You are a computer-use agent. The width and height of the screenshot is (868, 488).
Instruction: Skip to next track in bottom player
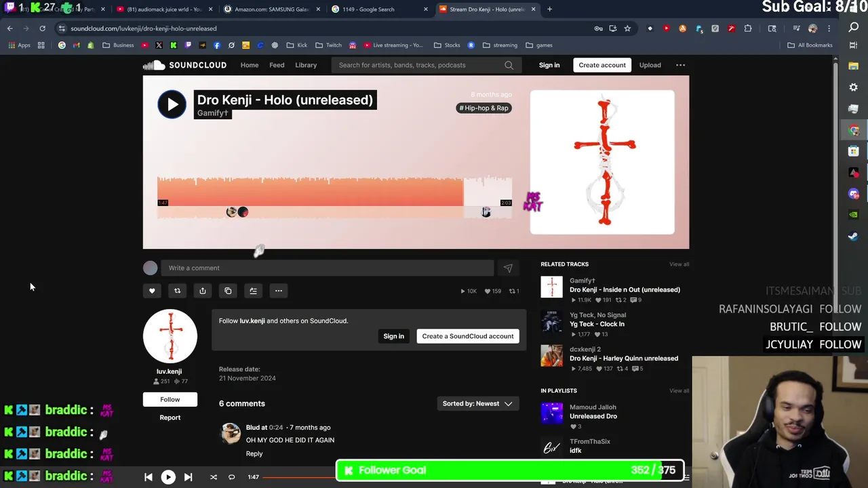(x=188, y=477)
